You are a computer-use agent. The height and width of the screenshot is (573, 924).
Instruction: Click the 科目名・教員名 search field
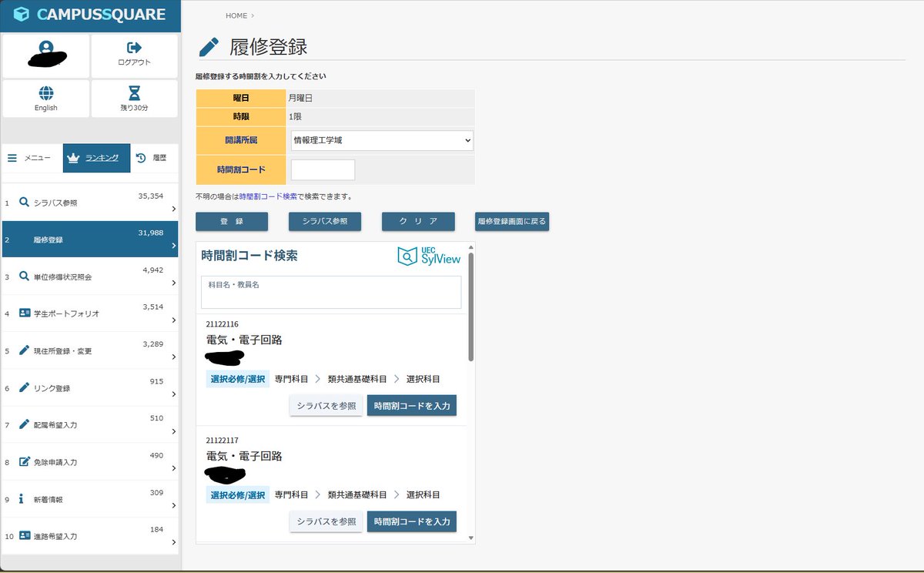coord(331,292)
